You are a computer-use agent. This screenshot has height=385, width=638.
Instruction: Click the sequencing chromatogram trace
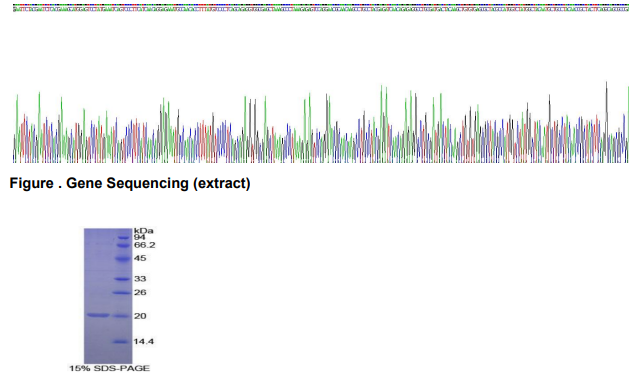[x=321, y=122]
